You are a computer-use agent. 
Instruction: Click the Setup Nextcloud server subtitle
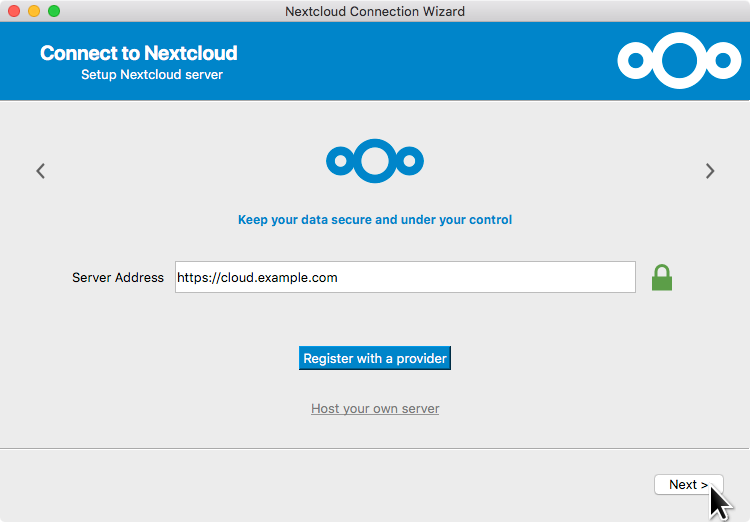pyautogui.click(x=152, y=75)
